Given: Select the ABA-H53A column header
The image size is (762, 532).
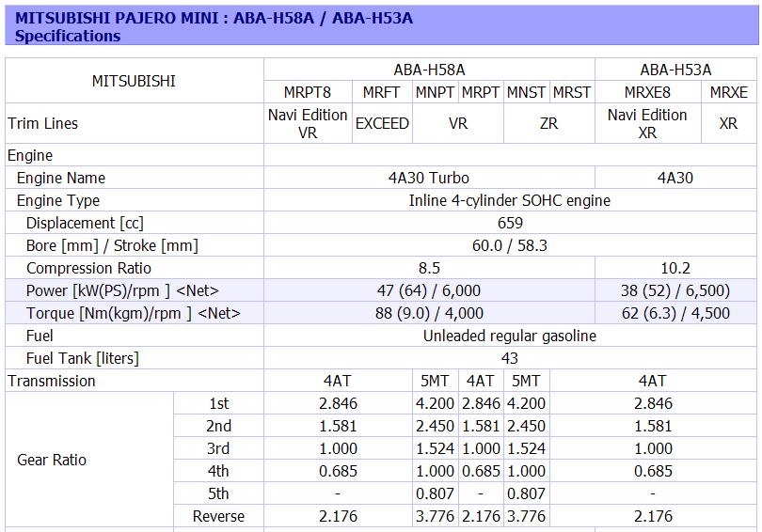Looking at the screenshot, I should [x=675, y=70].
